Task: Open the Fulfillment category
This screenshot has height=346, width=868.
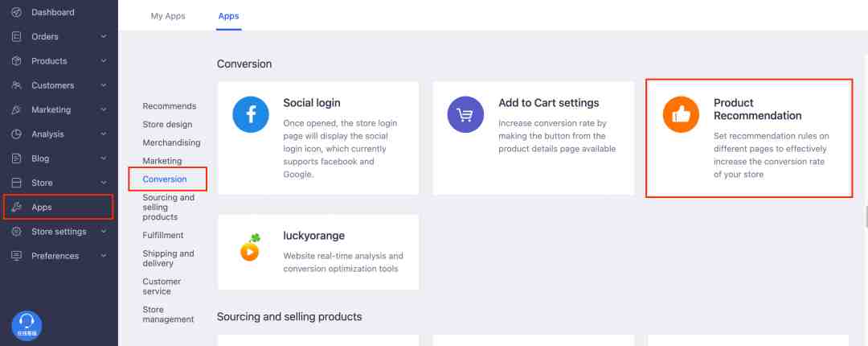Action: [162, 235]
